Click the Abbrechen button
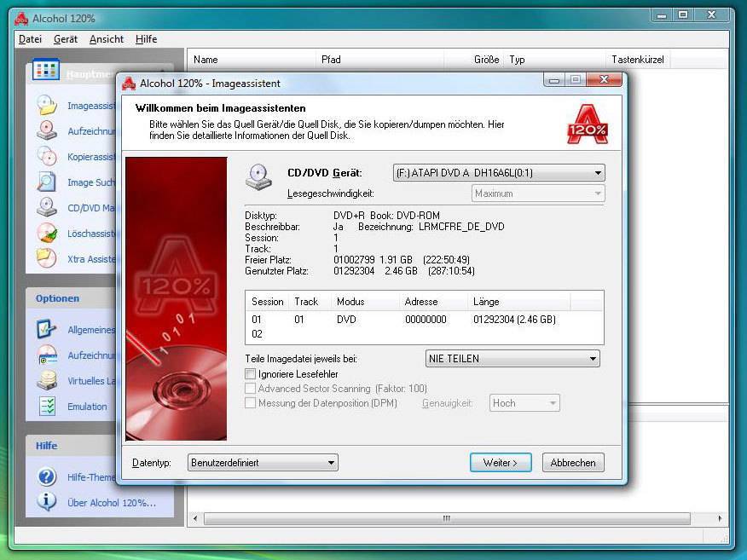The width and height of the screenshot is (747, 560). point(573,462)
